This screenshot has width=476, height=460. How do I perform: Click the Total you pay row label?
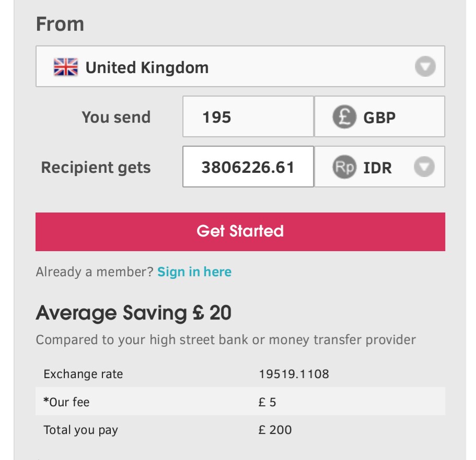click(81, 430)
